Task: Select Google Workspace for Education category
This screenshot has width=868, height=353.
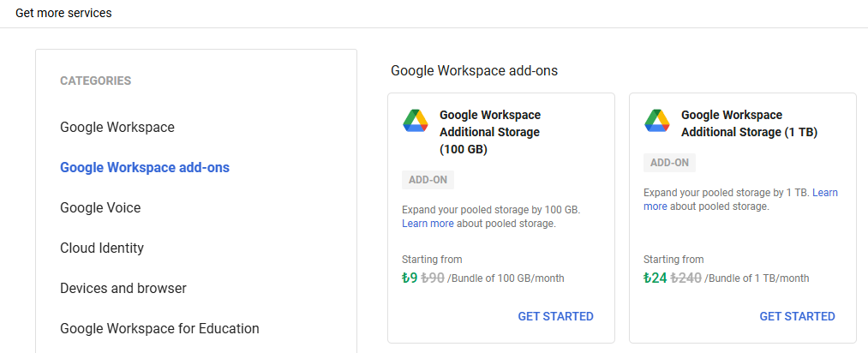Action: click(x=159, y=329)
